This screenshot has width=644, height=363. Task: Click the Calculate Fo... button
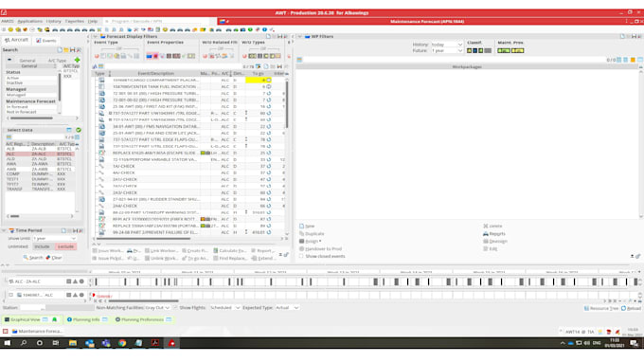[x=229, y=250]
